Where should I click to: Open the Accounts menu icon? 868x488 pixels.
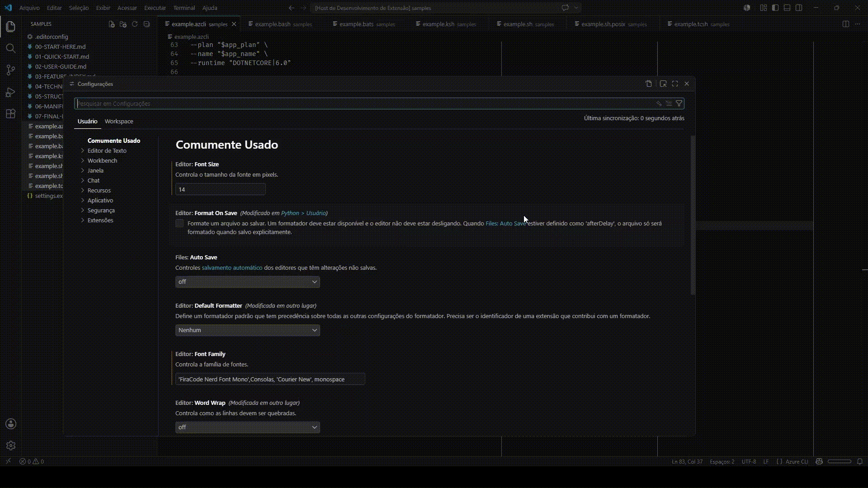11,424
